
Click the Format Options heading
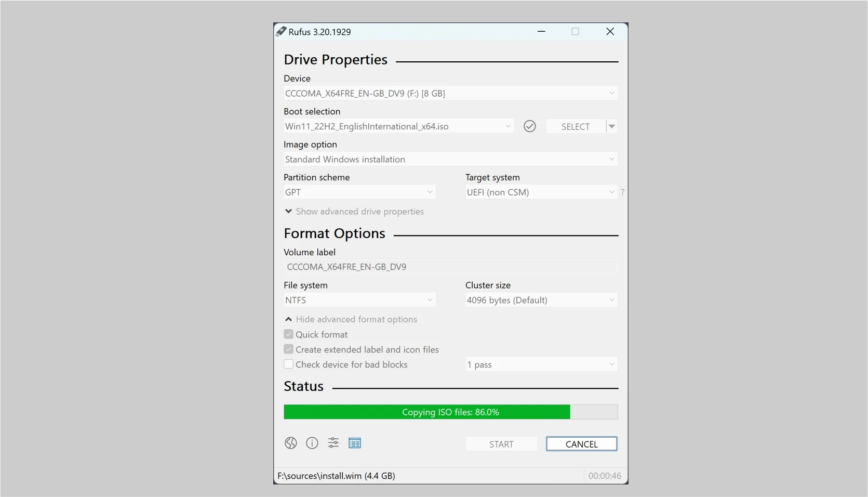point(335,233)
